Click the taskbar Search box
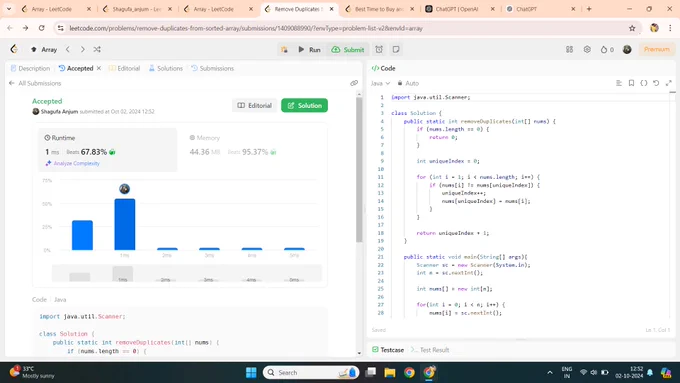This screenshot has width=680, height=383. tap(311, 373)
